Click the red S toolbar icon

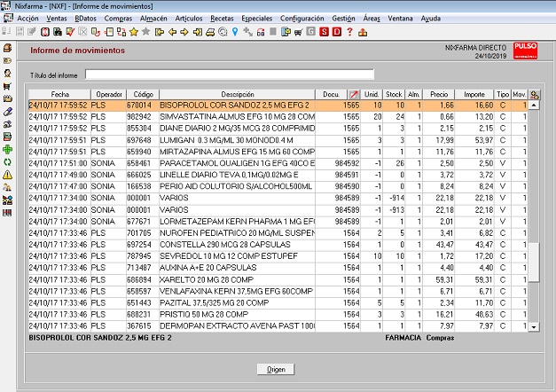324,32
